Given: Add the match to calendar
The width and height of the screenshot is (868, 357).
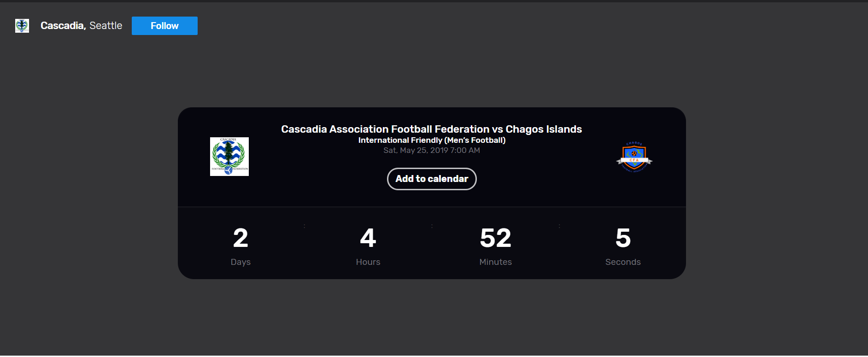Looking at the screenshot, I should pyautogui.click(x=432, y=179).
